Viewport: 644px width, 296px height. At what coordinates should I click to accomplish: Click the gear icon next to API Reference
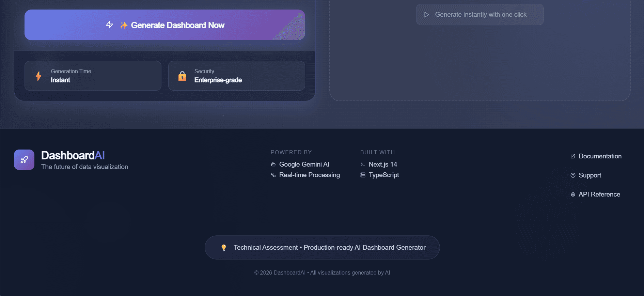(573, 194)
